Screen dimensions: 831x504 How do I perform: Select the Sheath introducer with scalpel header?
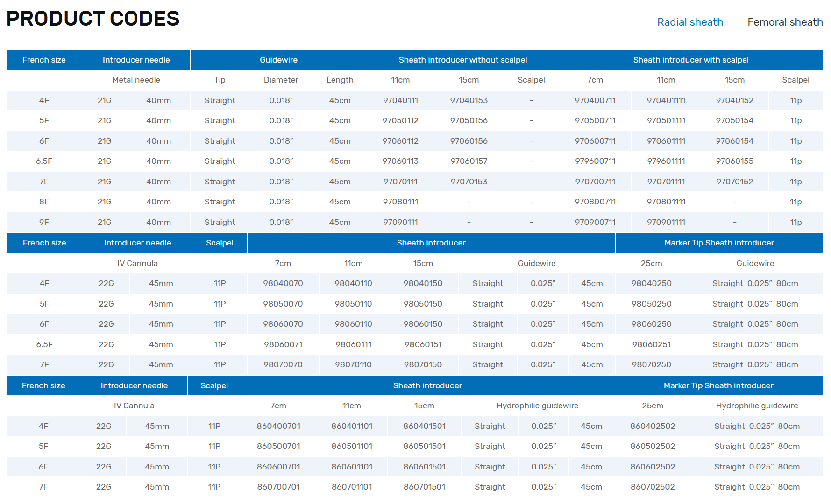pyautogui.click(x=690, y=60)
